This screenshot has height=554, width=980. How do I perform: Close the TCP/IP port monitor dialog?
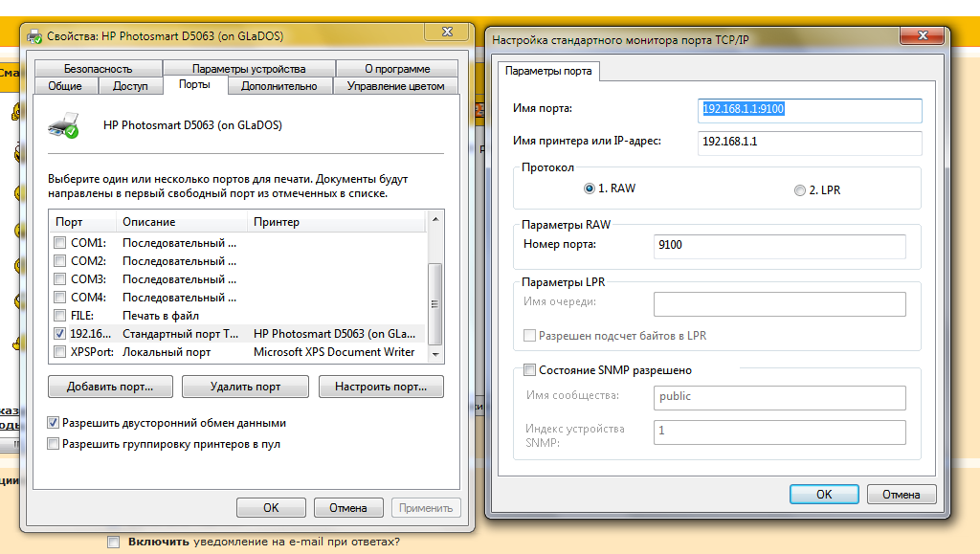922,35
